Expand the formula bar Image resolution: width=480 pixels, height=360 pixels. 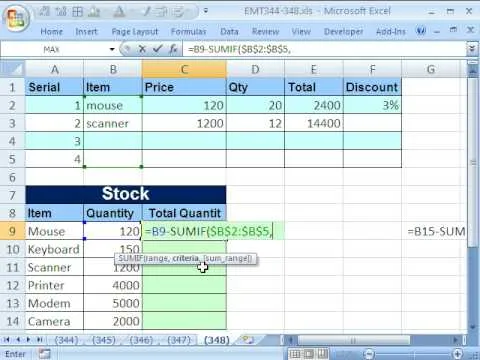click(x=472, y=49)
